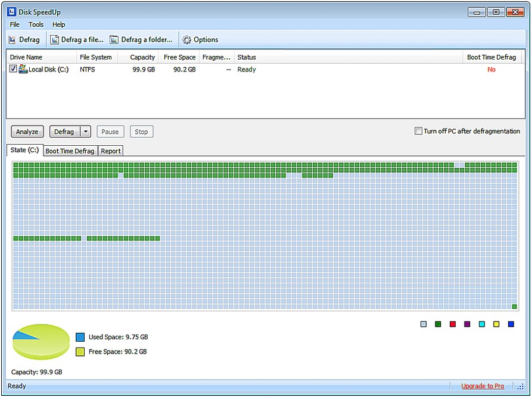Click the Free Space: 90.2 GB label
Viewport: 532px width, 397px height.
click(118, 352)
